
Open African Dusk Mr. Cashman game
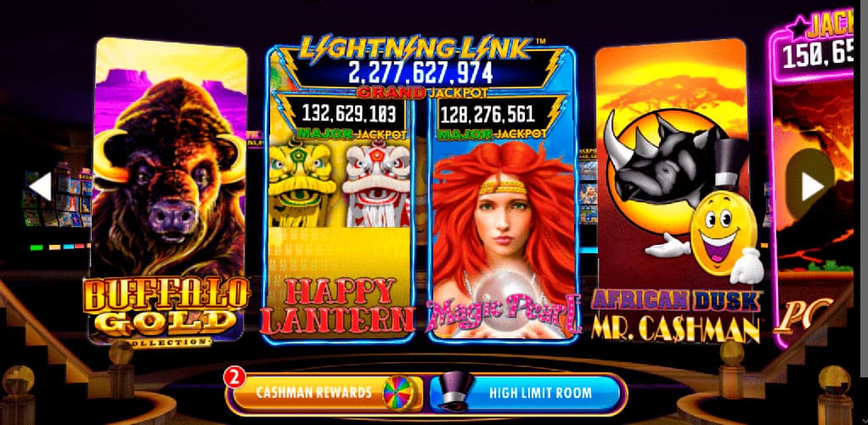(x=673, y=191)
